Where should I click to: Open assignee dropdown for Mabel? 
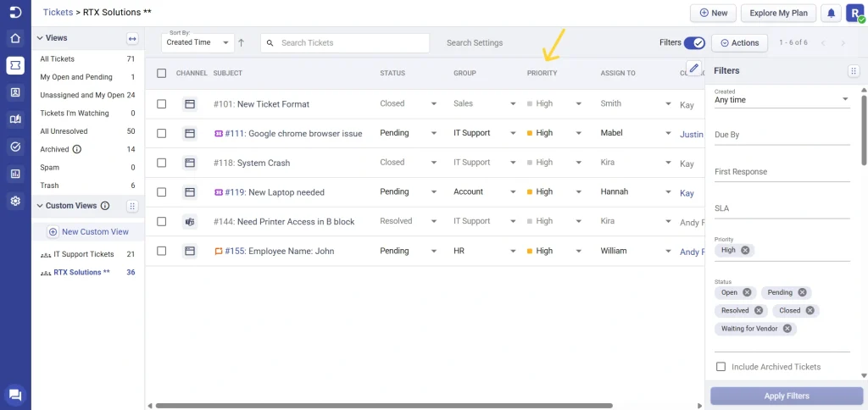click(668, 133)
